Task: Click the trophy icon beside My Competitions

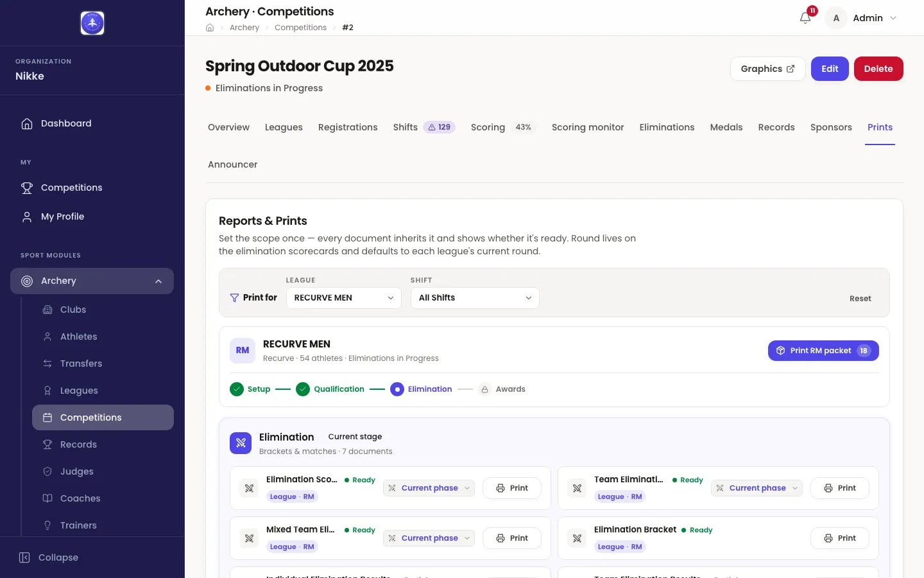Action: click(x=27, y=188)
